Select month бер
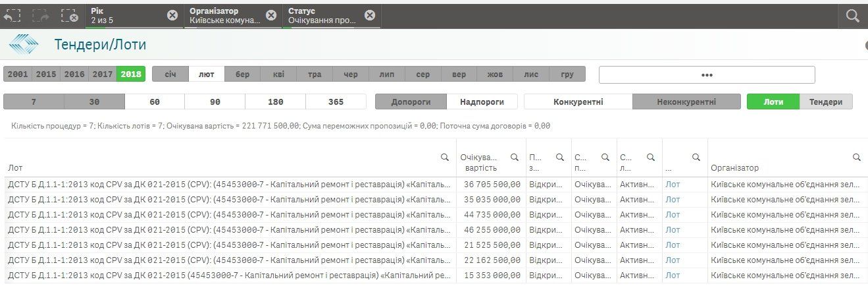Viewport: 868px width, 290px height. coord(243,74)
